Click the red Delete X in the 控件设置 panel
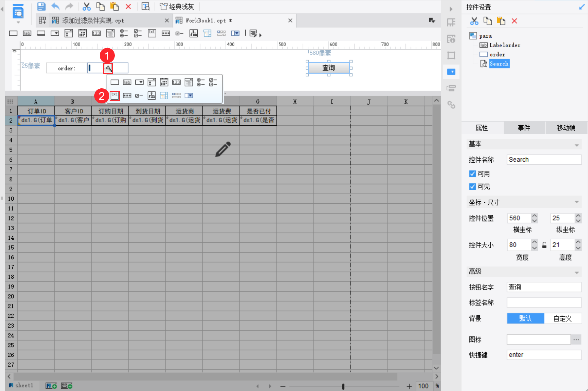 514,21
